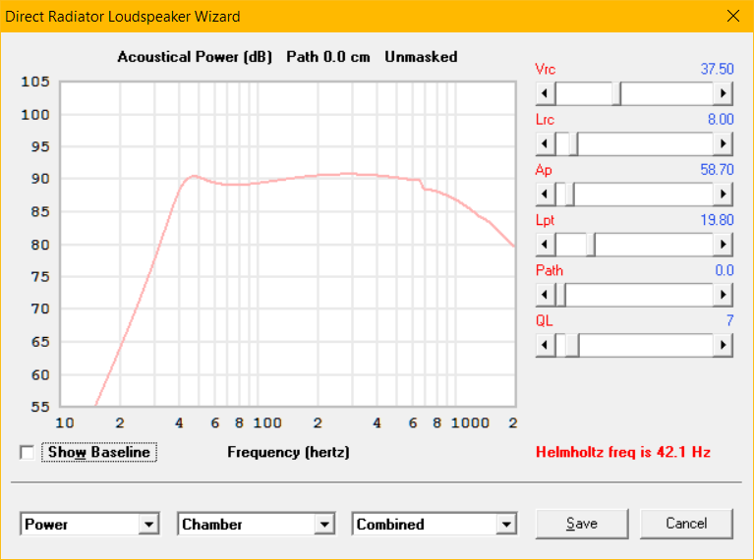Click the right arrow of the Ap scrollbar
This screenshot has width=754, height=560.
pos(723,195)
